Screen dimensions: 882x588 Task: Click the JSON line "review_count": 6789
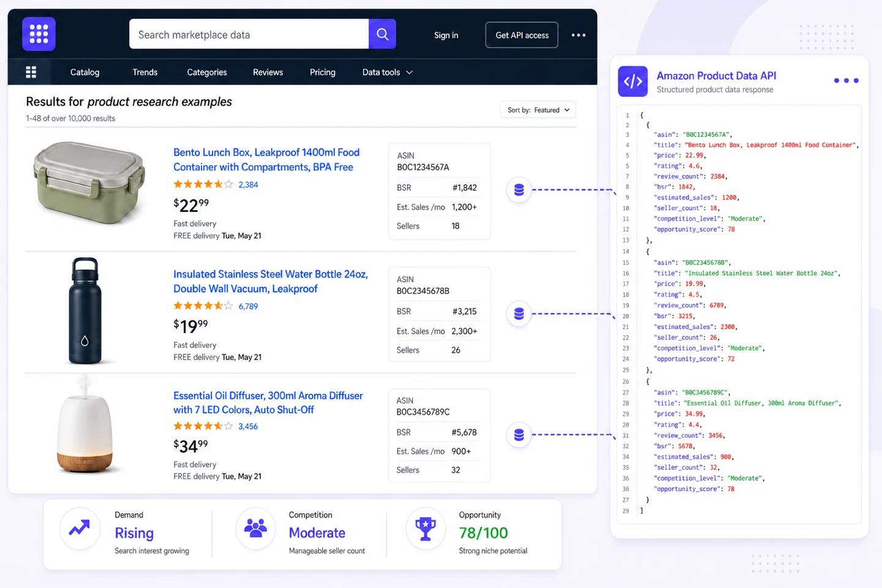[690, 306]
